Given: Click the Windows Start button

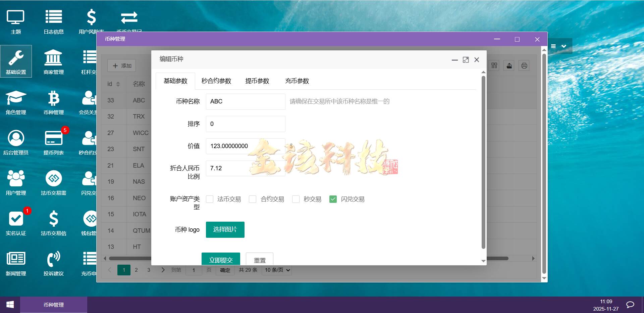Looking at the screenshot, I should click(x=10, y=305).
